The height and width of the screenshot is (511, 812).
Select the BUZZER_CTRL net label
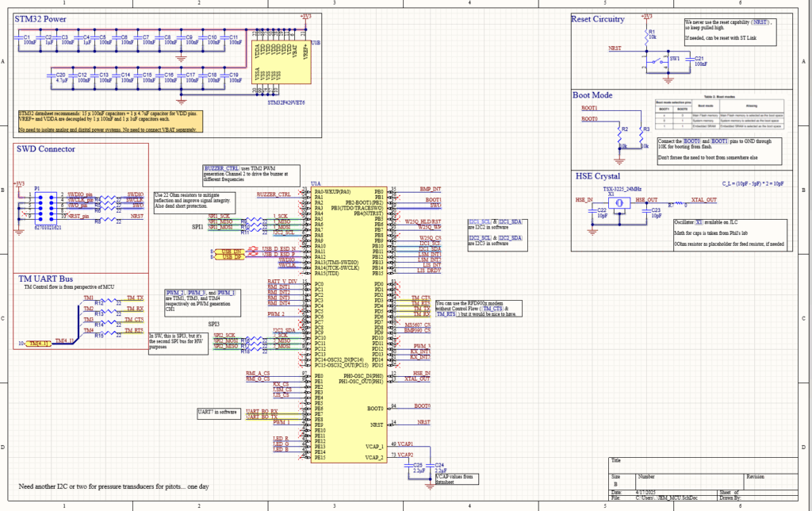point(272,194)
